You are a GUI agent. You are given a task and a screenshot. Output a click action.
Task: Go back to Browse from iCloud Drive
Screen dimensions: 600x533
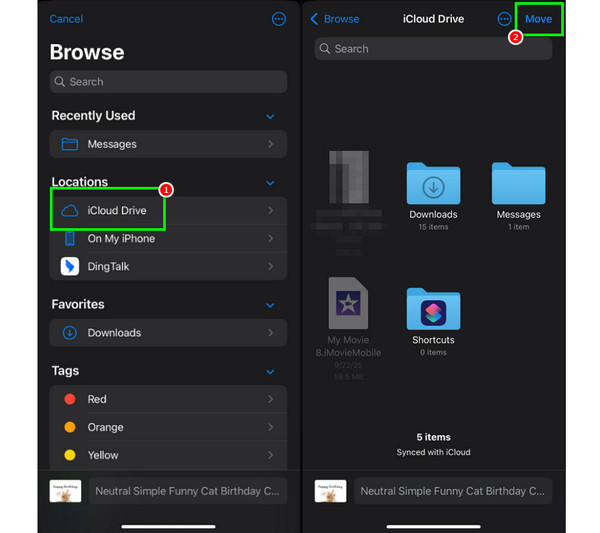pos(335,19)
